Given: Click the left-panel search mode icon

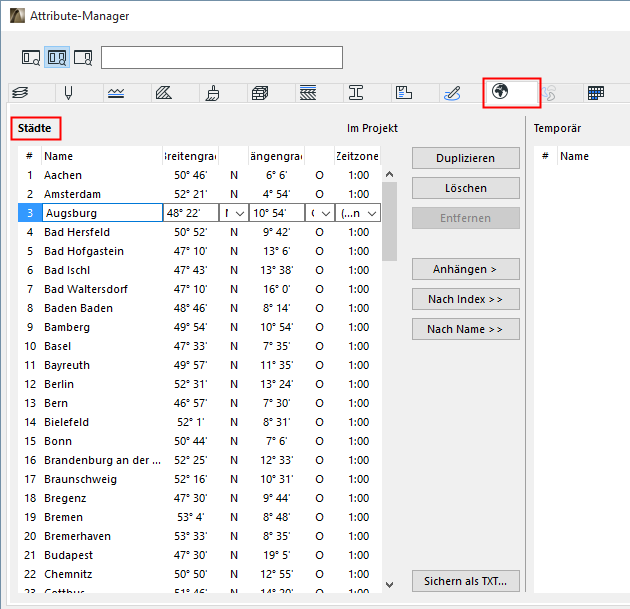Looking at the screenshot, I should tap(31, 57).
